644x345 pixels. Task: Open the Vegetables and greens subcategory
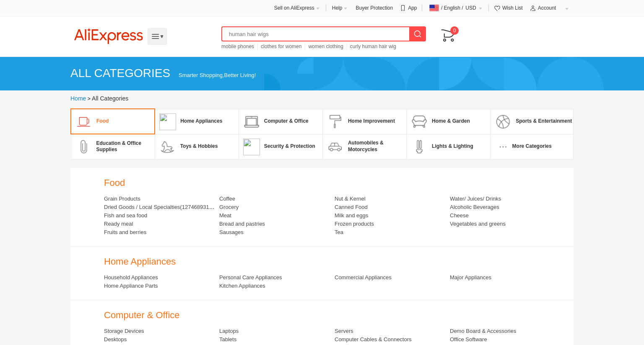coord(478,224)
